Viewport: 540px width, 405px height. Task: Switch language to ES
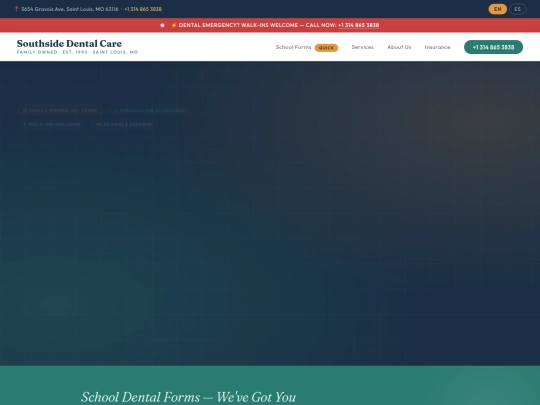518,9
